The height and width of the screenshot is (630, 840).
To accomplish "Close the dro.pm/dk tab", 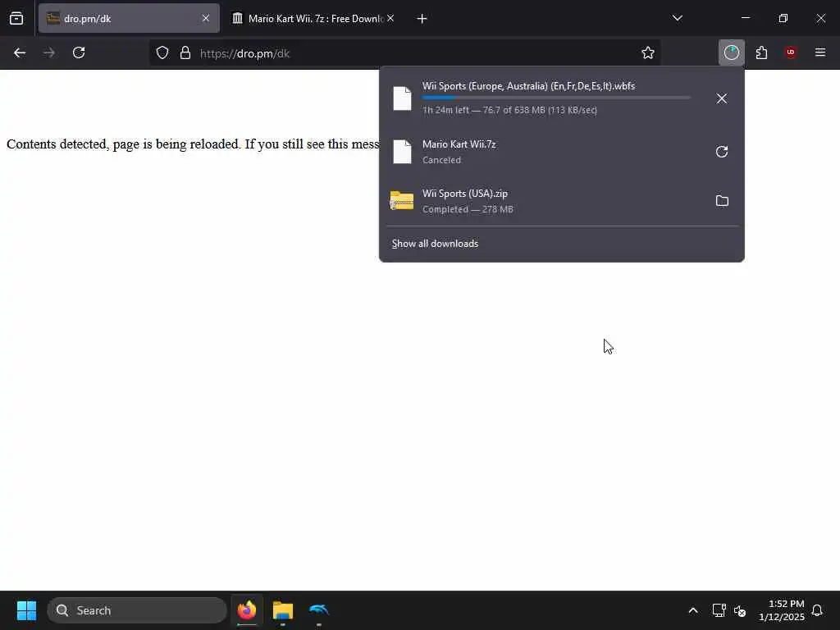I will tap(206, 18).
